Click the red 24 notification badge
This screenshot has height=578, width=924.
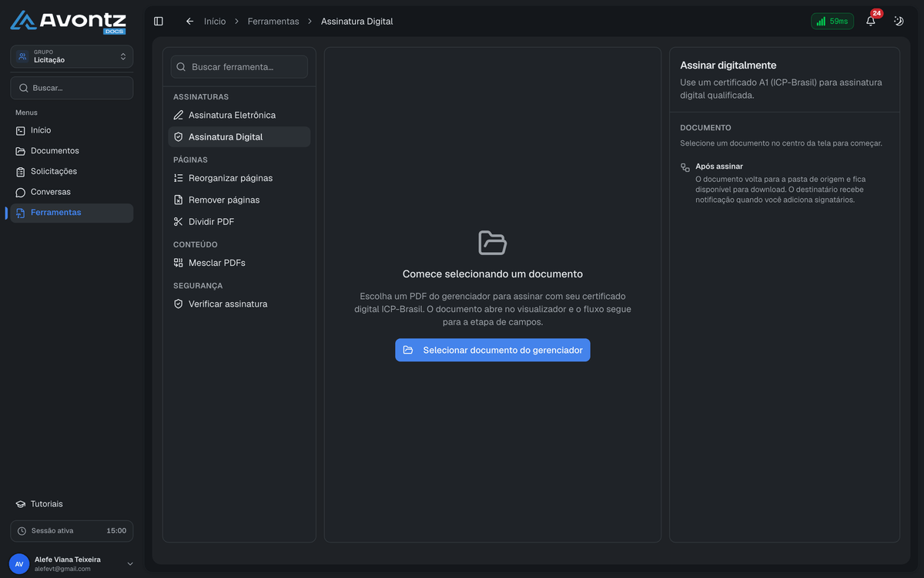coord(876,13)
